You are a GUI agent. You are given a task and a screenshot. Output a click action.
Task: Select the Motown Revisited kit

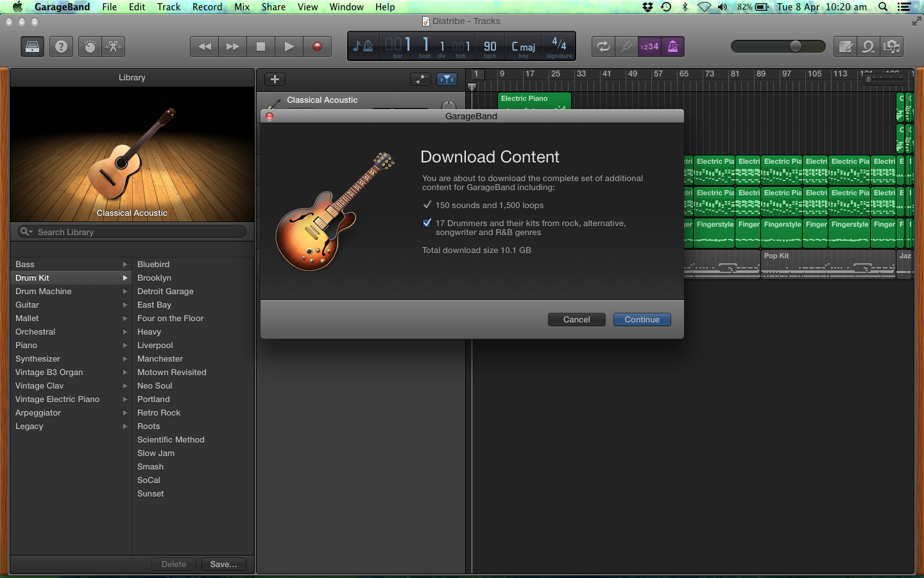pyautogui.click(x=171, y=372)
